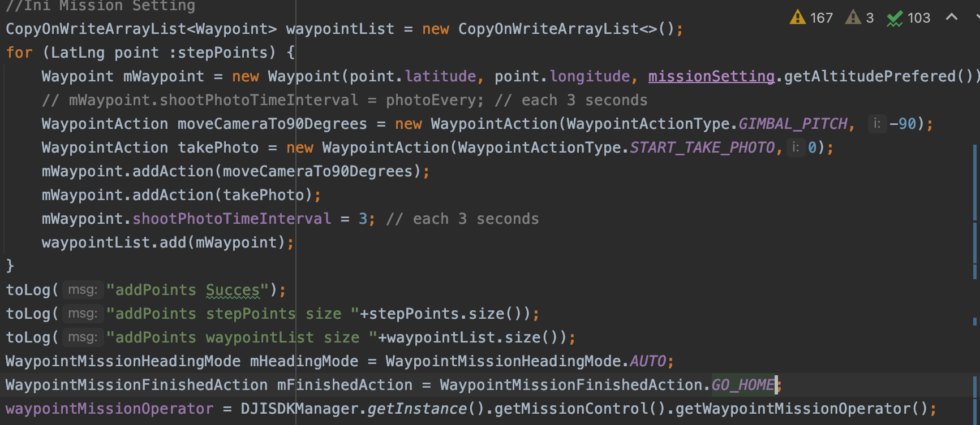Click the 'for' keyword of the loop

pos(19,53)
